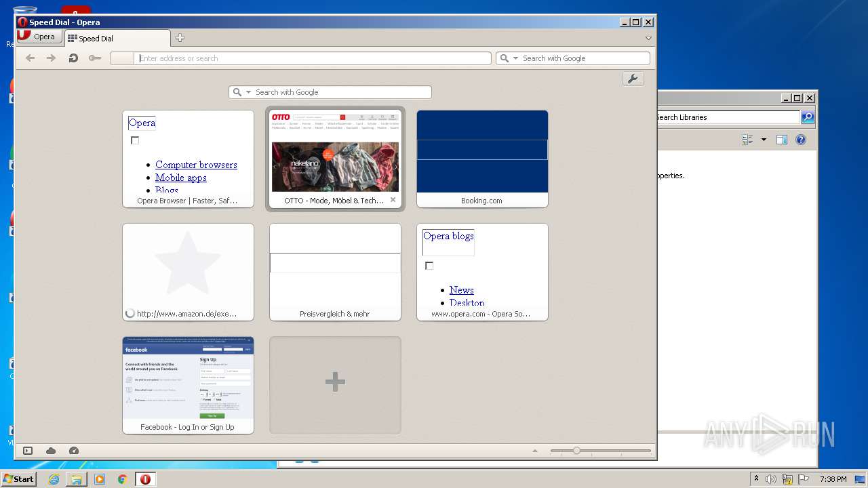Launch Google Chrome from taskbar
Image resolution: width=868 pixels, height=488 pixels.
[x=123, y=479]
